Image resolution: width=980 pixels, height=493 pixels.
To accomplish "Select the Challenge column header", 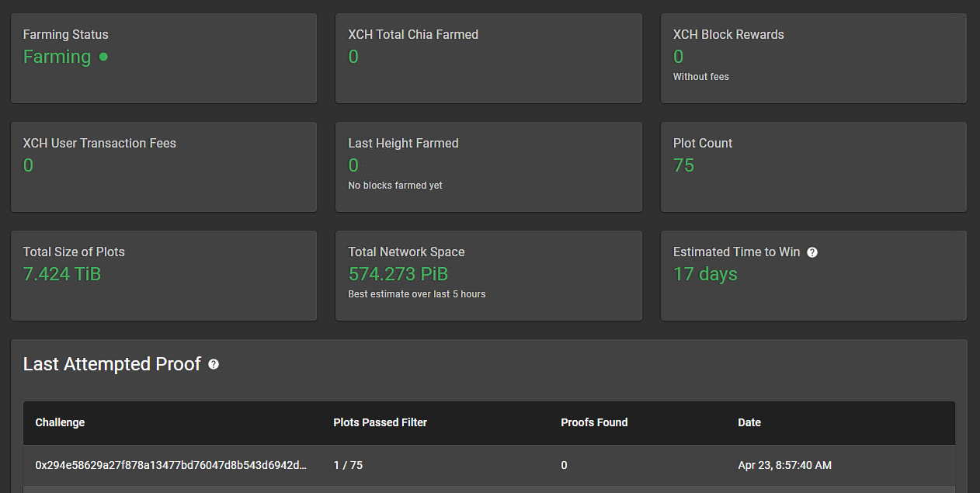I will tap(60, 422).
